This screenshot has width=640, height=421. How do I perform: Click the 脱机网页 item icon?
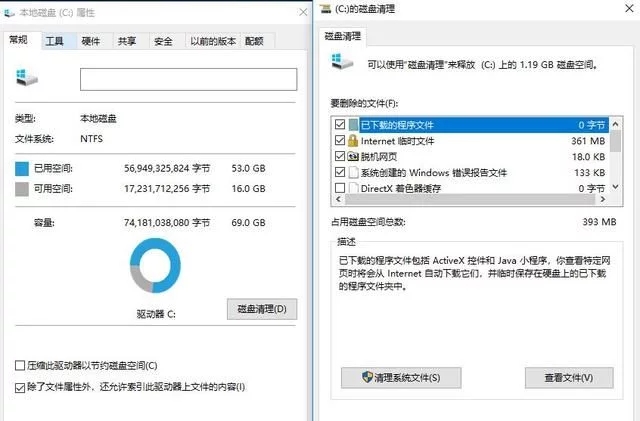pyautogui.click(x=353, y=156)
